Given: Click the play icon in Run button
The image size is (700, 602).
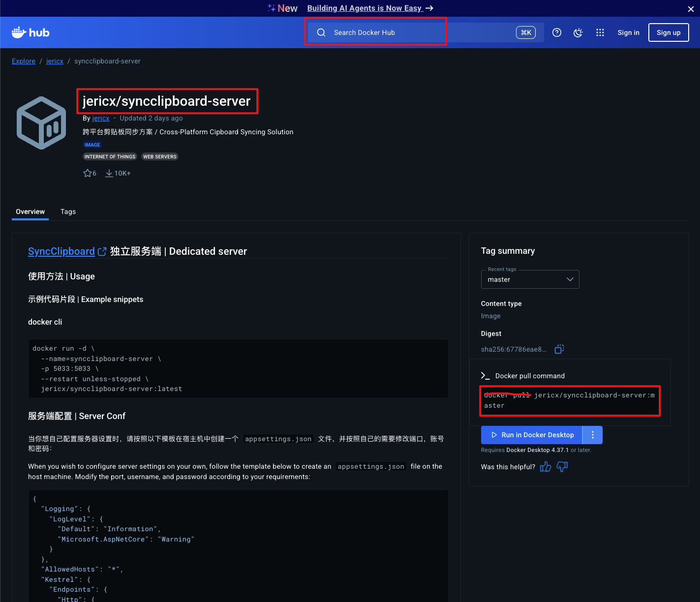Looking at the screenshot, I should [494, 435].
